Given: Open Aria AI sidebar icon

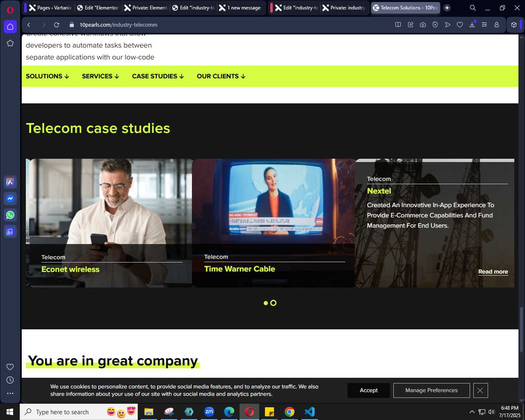Looking at the screenshot, I should point(10,182).
